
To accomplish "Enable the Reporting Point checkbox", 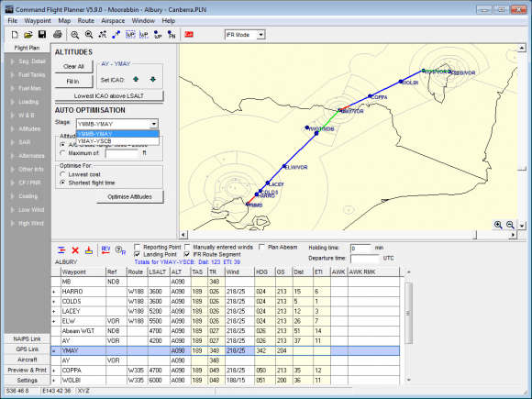I will [x=138, y=247].
